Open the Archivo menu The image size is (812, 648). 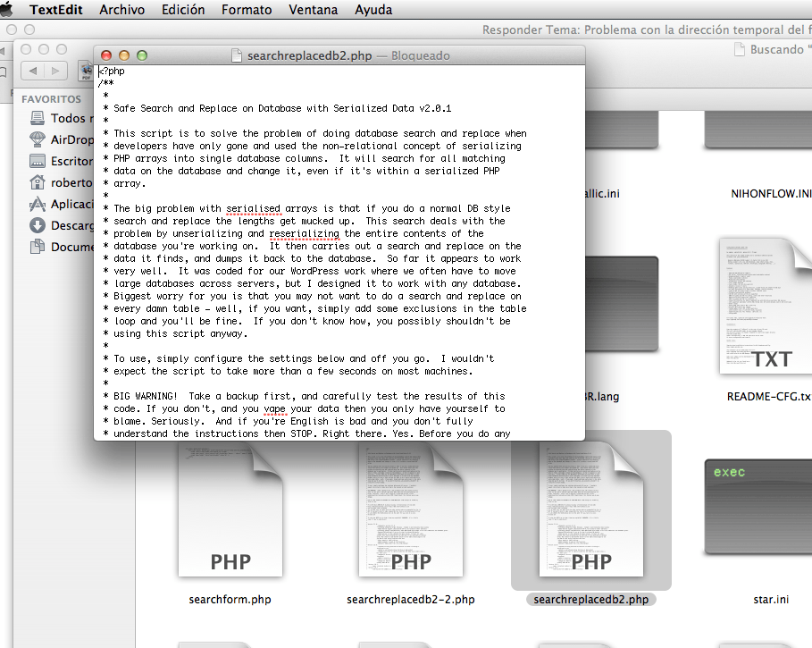pos(122,9)
